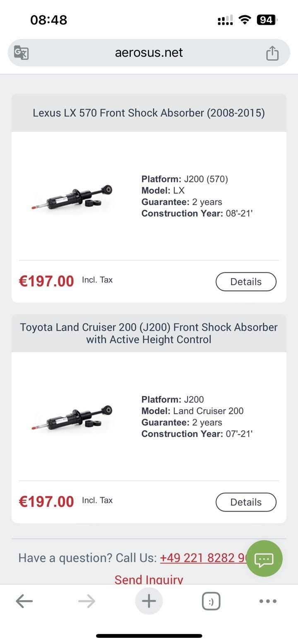Open the three-dot browser menu
The height and width of the screenshot is (644, 298).
click(268, 601)
